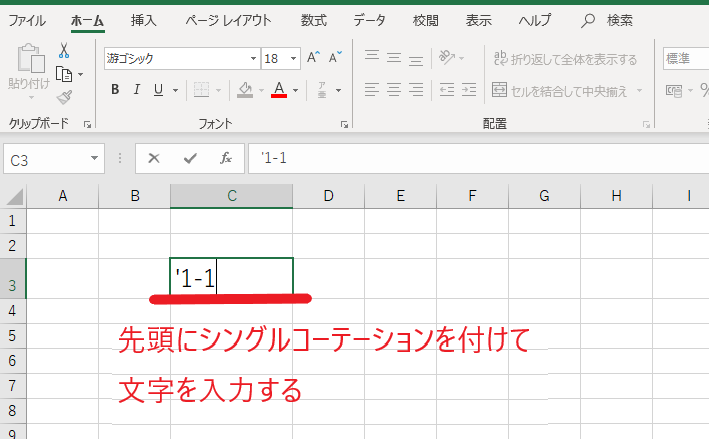Cancel entry with the X icon
709x439 pixels.
[154, 158]
